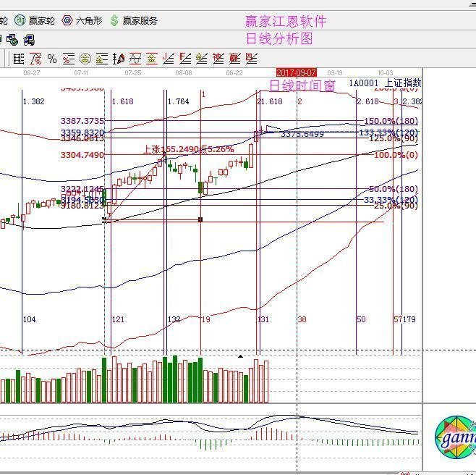The width and height of the screenshot is (476, 475).
Task: Click the small black triangle marker above volume bars
Action: (x=240, y=356)
